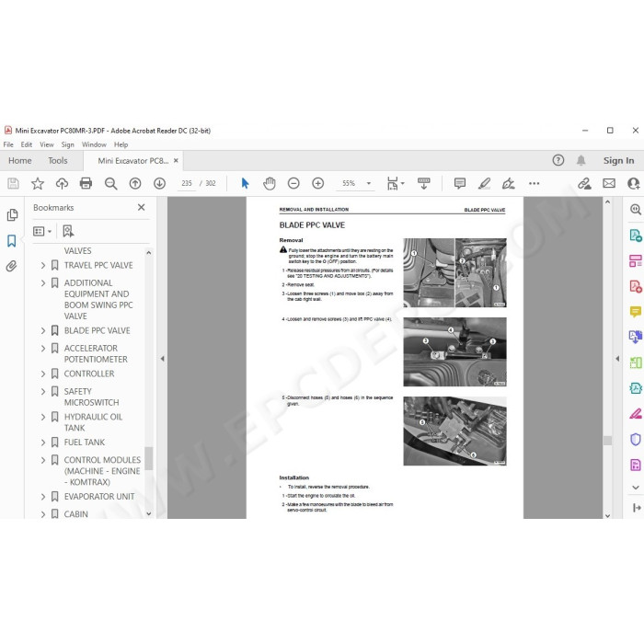644x644 pixels.
Task: Expand HYDRAULIC OIL TANK bookmark
Action: coord(43,417)
